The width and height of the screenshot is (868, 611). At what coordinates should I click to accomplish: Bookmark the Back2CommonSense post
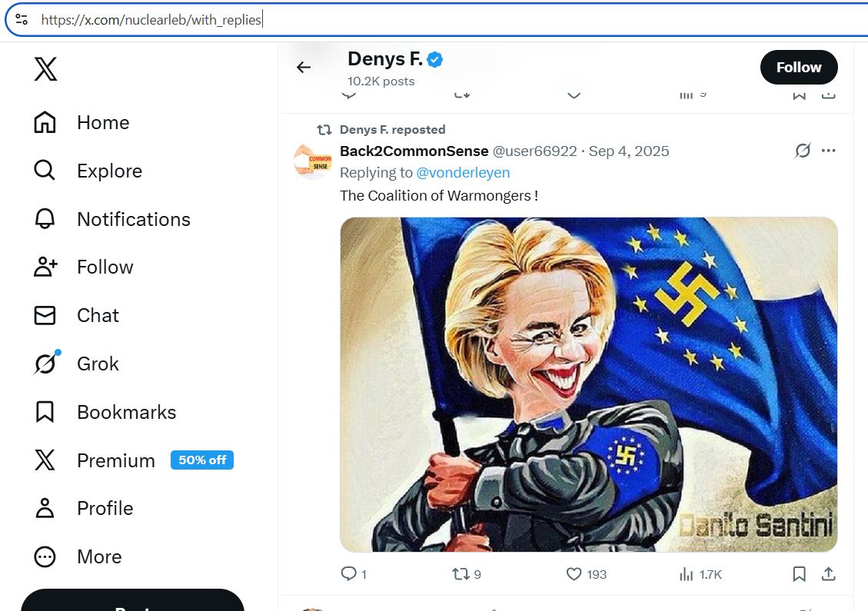pos(800,574)
